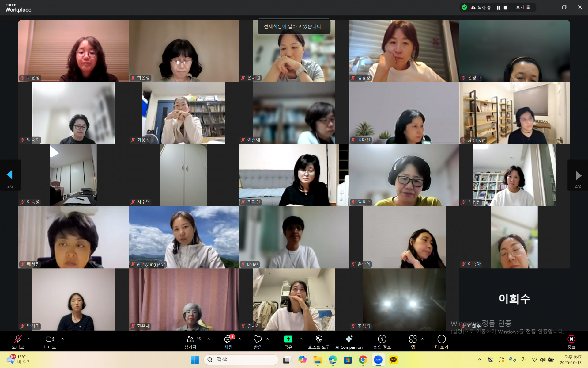
Task: Open the Apps icon in toolbar
Action: [413, 339]
